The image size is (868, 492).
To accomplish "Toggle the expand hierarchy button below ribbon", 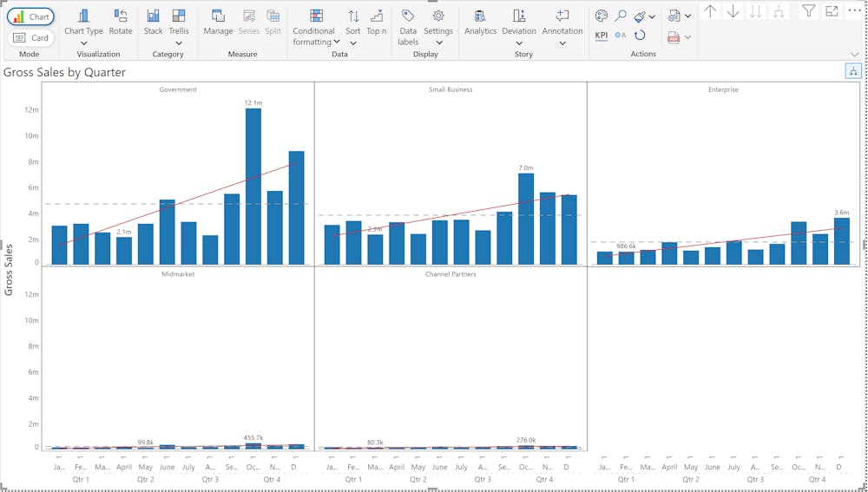I will 853,71.
